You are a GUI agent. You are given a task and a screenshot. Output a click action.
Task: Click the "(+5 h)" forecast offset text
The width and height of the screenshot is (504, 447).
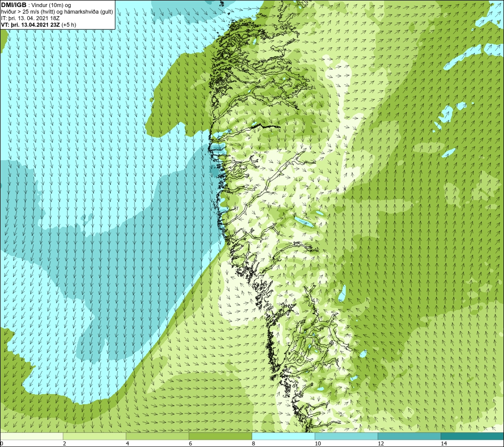coord(69,25)
